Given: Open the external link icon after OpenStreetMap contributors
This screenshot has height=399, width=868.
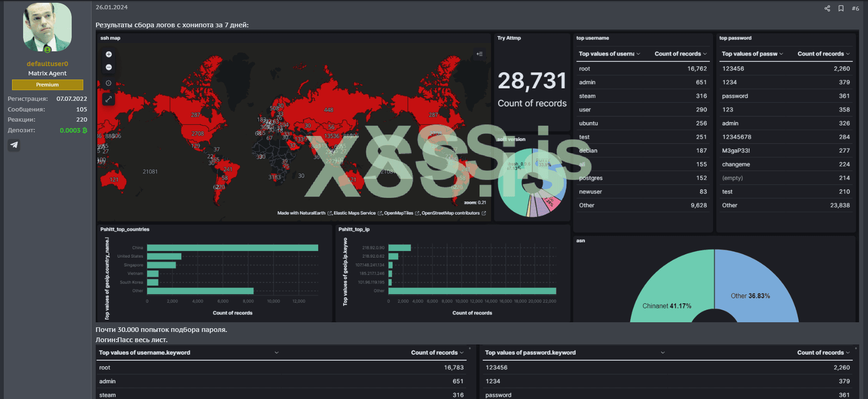Looking at the screenshot, I should (484, 213).
